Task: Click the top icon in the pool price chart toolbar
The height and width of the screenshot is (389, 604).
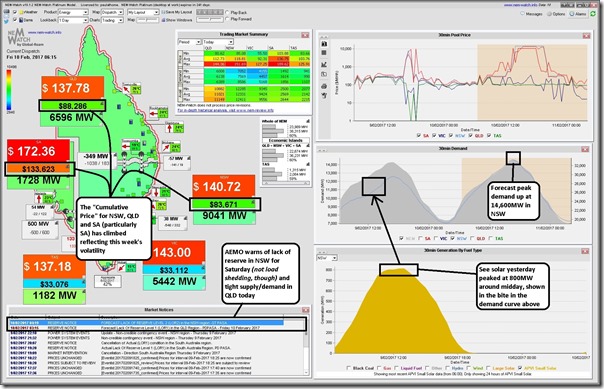Action: 324,44
